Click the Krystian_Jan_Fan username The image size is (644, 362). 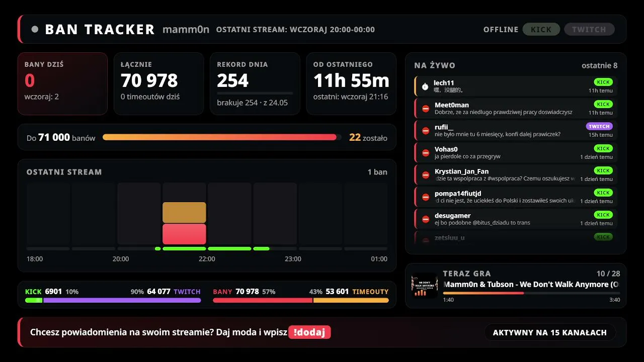462,171
